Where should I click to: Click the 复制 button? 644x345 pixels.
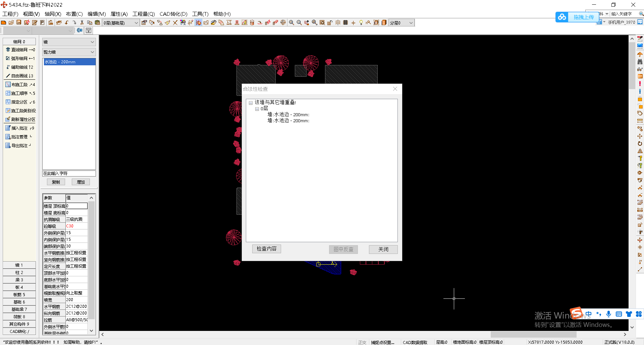tap(56, 182)
